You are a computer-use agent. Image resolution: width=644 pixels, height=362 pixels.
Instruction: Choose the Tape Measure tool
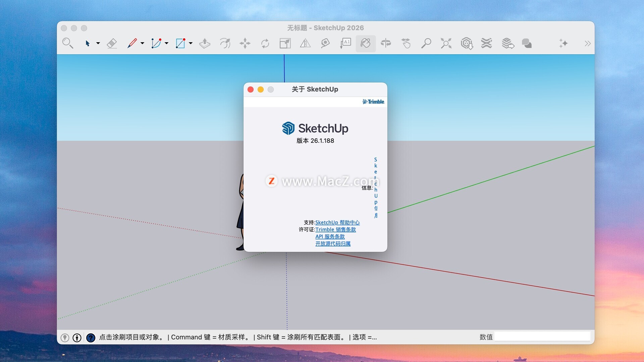pyautogui.click(x=325, y=43)
